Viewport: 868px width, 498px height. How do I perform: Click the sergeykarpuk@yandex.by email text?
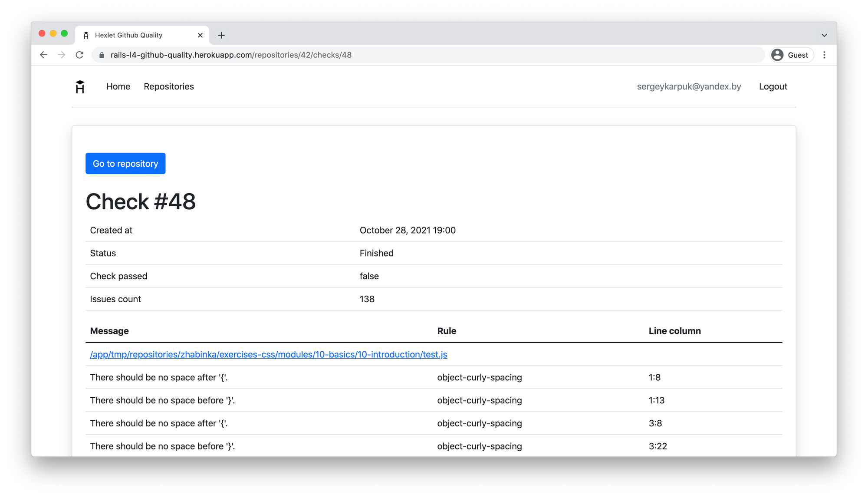tap(689, 87)
